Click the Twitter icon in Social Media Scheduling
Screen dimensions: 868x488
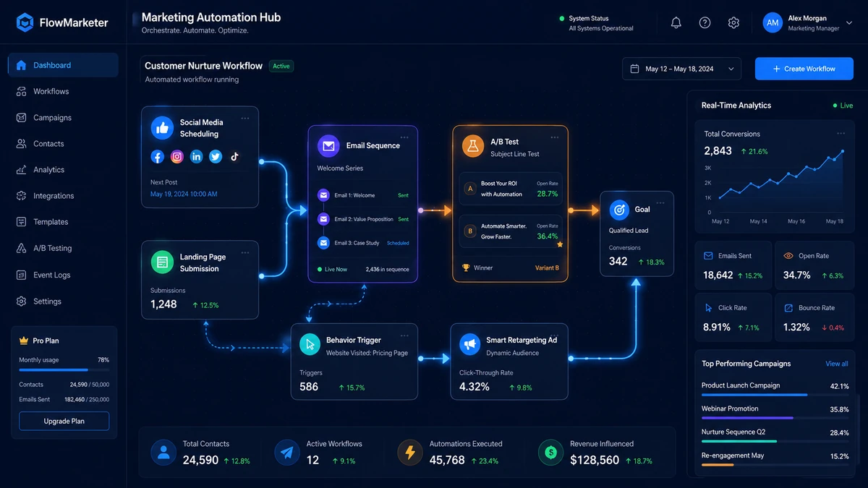point(216,156)
